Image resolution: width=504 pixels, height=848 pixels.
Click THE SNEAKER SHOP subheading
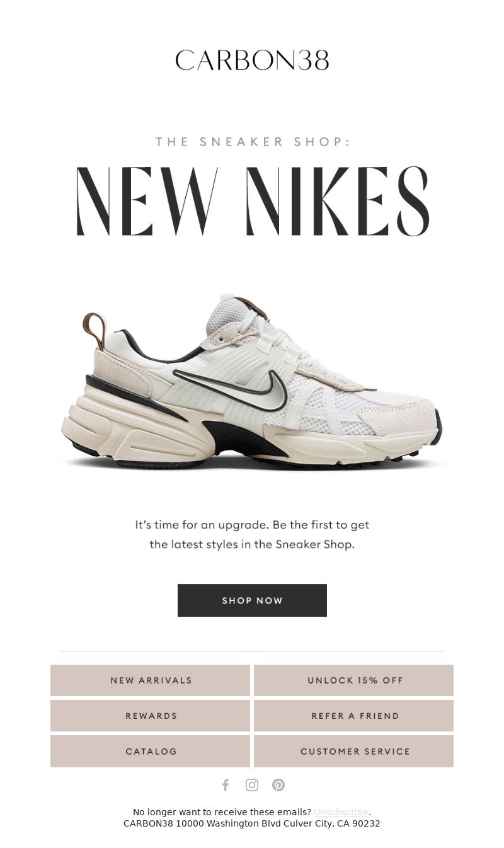pos(252,142)
